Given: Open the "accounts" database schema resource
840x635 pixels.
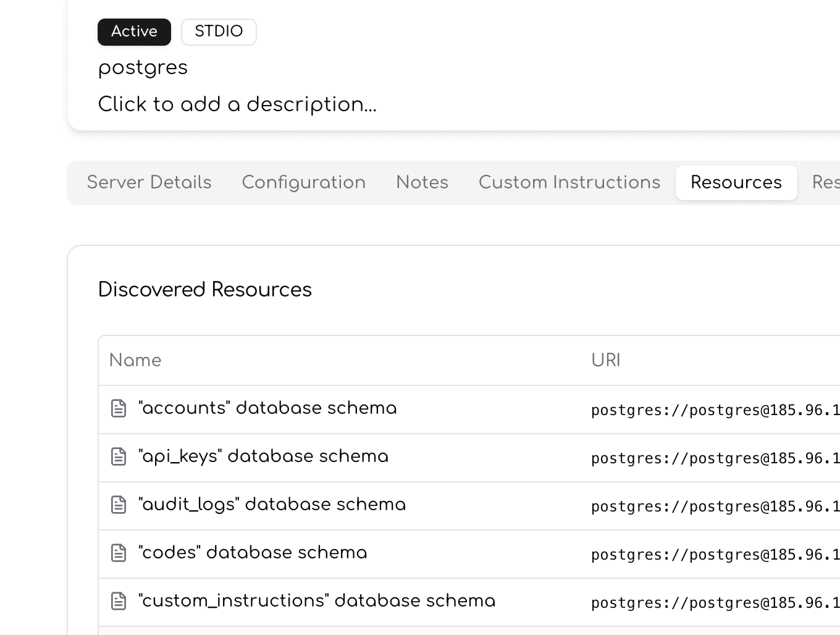Looking at the screenshot, I should point(267,408).
